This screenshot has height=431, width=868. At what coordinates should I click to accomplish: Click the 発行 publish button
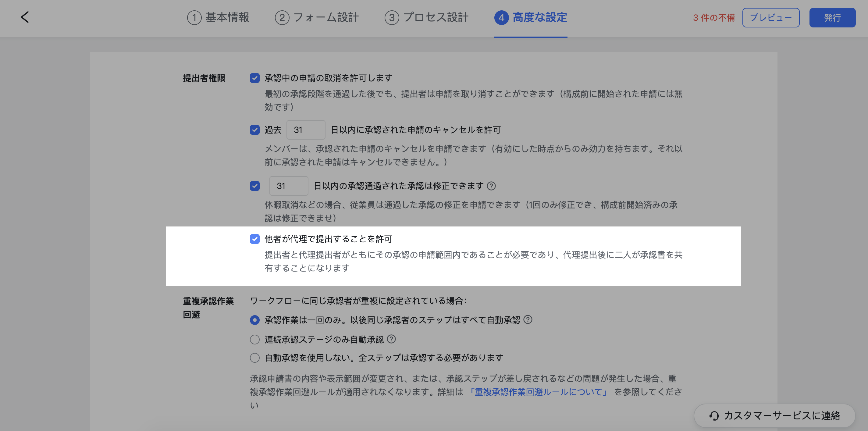click(832, 17)
